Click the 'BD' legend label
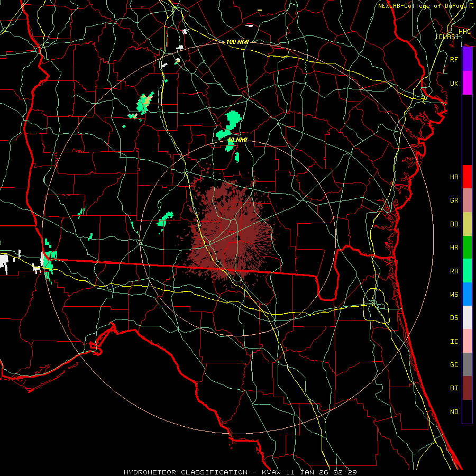Image resolution: width=476 pixels, height=476 pixels. 454,224
